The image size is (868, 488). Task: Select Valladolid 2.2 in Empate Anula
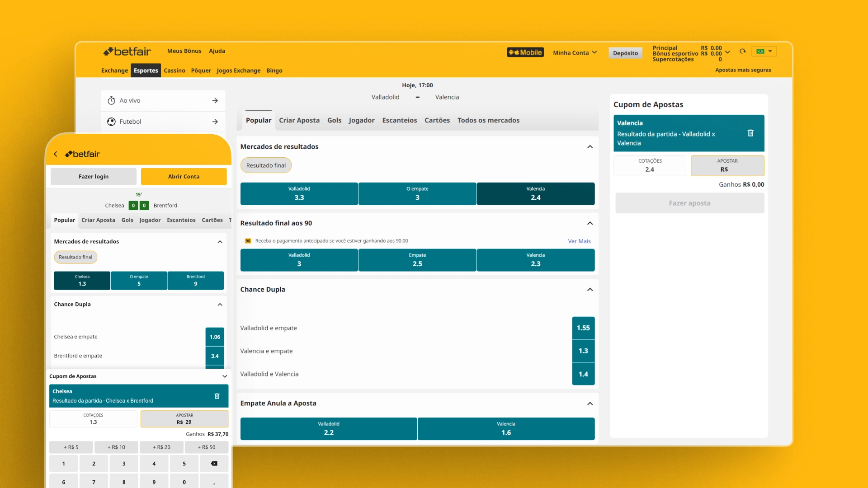(x=329, y=429)
